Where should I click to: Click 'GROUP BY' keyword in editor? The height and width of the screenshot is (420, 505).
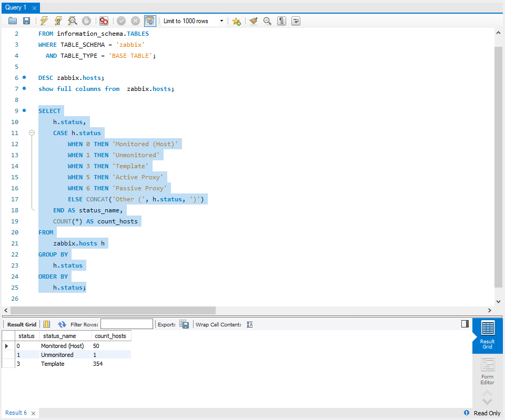tap(53, 254)
